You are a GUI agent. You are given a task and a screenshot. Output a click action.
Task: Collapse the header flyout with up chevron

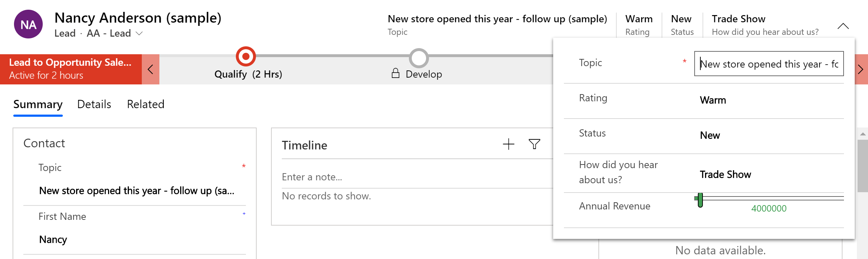point(843,26)
